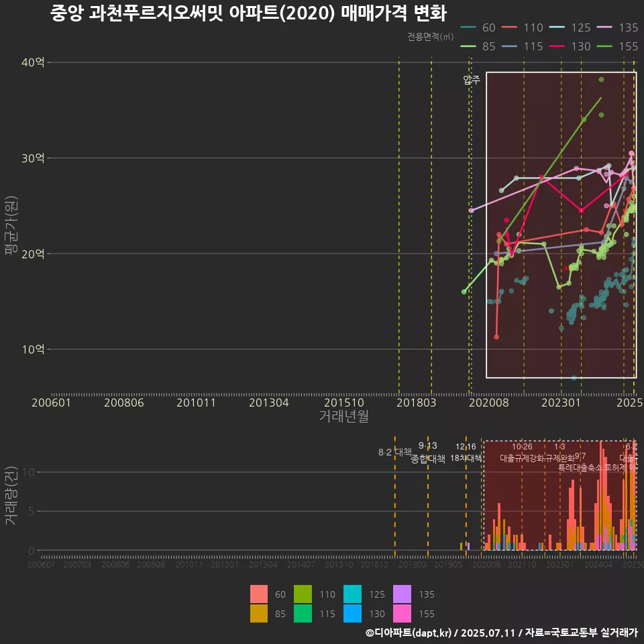Click the teal 125 bar legend swatch

[x=352, y=594]
